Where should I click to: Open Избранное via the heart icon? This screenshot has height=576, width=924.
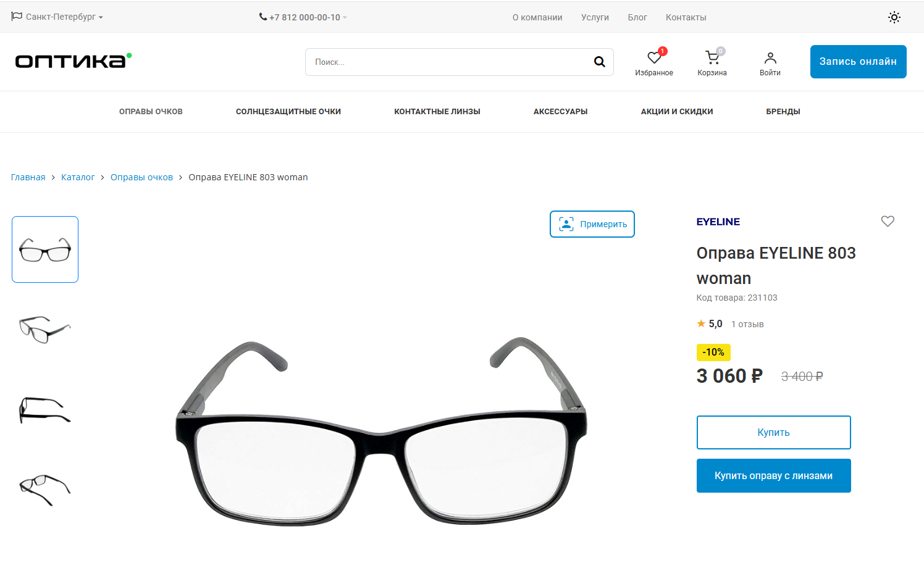point(654,57)
